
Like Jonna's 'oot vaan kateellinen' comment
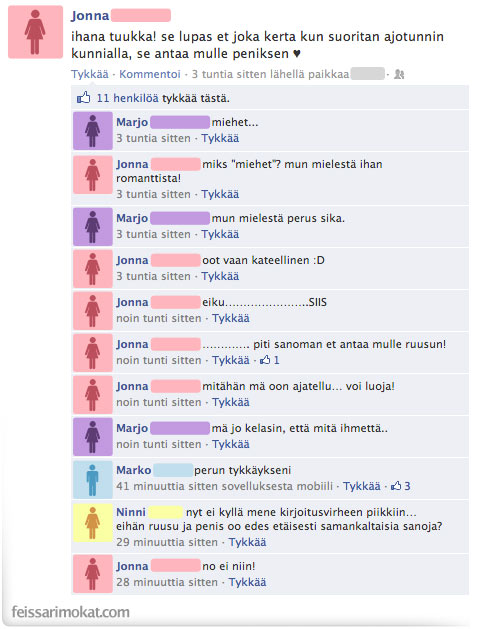click(220, 276)
